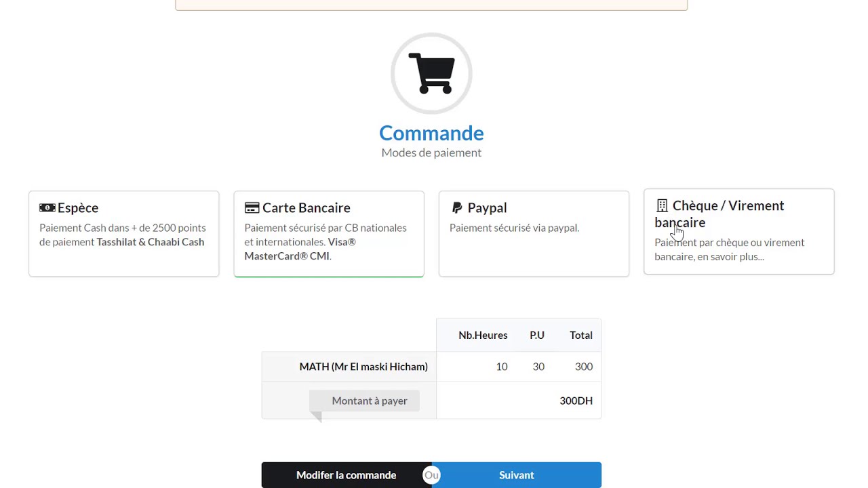Image resolution: width=868 pixels, height=488 pixels.
Task: Click the shopping cart icon
Action: [x=431, y=73]
